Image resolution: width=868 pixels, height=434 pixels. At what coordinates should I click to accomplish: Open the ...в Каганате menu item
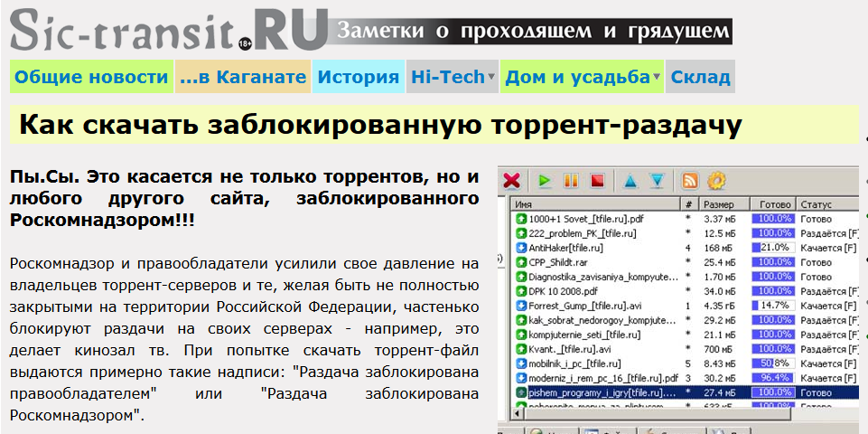243,77
